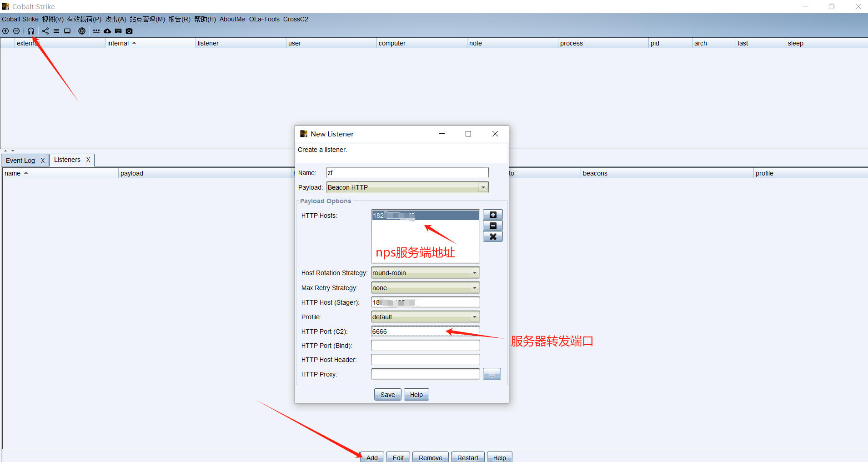The height and width of the screenshot is (462, 868).
Task: Open the AboutMe menu
Action: pos(232,19)
